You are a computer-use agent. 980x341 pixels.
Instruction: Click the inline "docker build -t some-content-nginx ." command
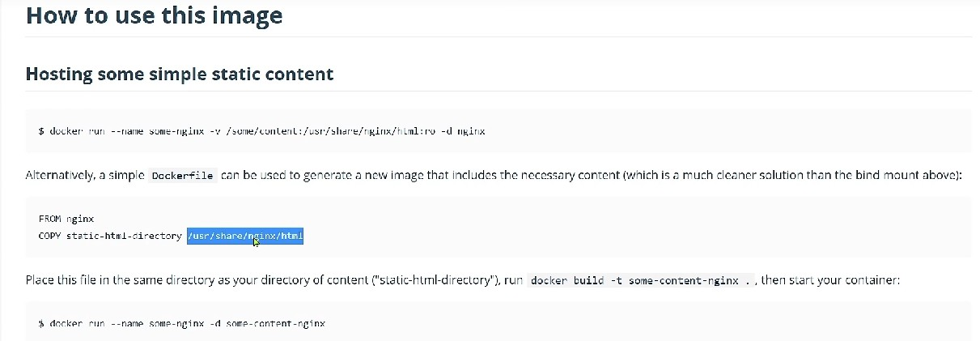click(638, 281)
